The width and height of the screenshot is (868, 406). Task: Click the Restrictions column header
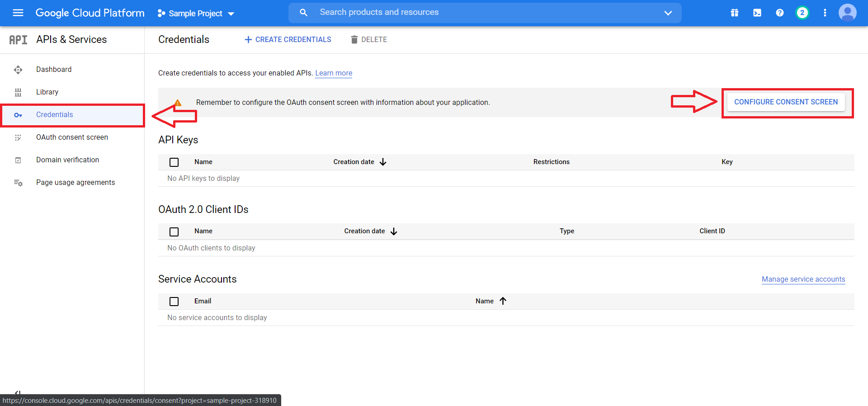click(x=552, y=162)
